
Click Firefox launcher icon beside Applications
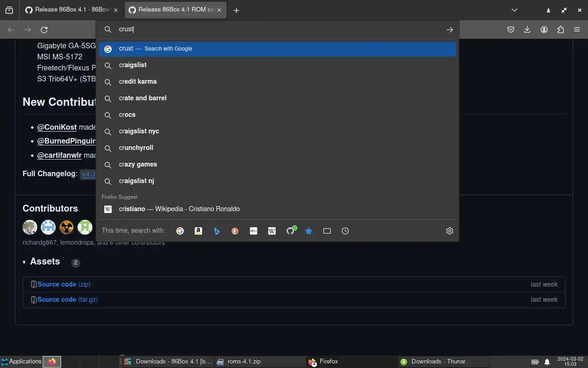52,362
